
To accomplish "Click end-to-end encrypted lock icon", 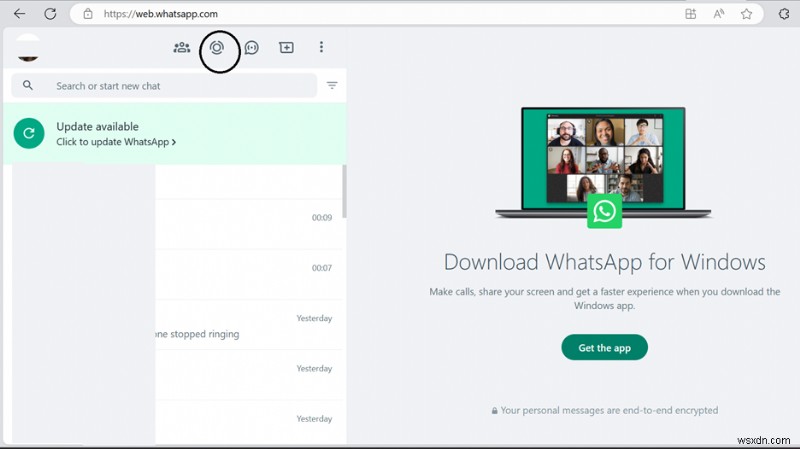I will 494,411.
